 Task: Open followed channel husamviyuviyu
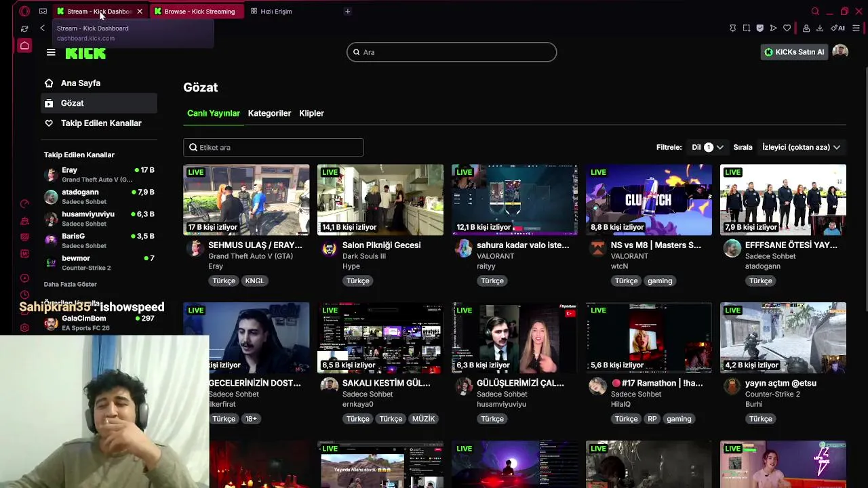(x=99, y=218)
